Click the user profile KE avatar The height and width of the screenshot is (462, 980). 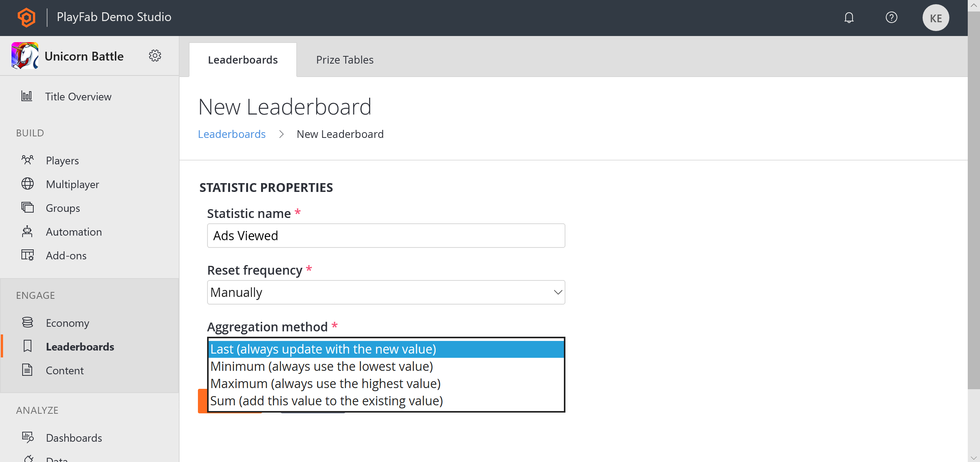pos(936,18)
